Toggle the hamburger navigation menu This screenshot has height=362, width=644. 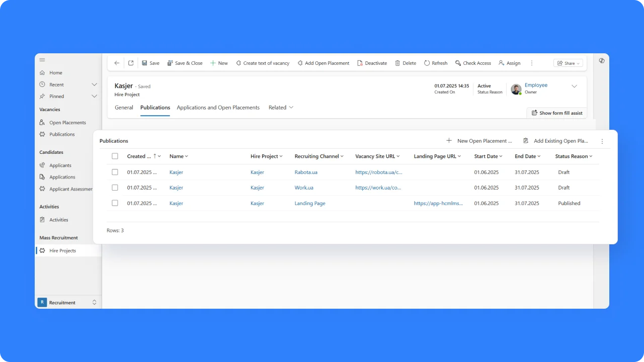click(42, 60)
